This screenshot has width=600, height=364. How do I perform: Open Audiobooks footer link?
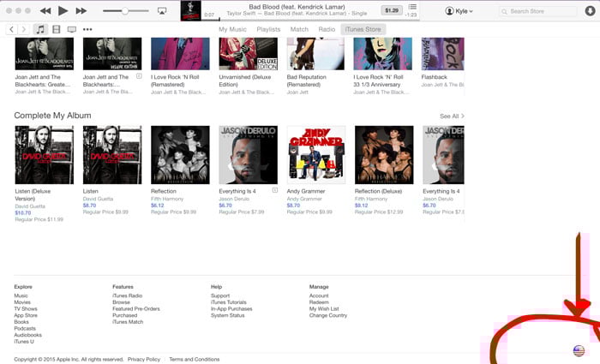(x=28, y=335)
